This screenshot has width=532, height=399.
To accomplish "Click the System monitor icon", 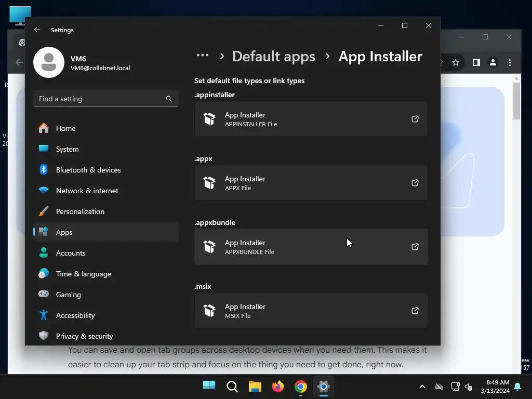I will tap(44, 149).
